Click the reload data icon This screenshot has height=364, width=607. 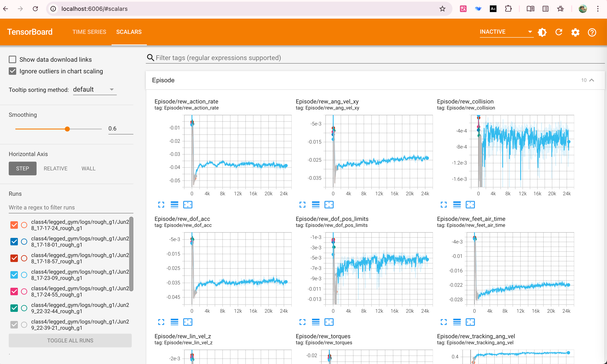pos(559,32)
